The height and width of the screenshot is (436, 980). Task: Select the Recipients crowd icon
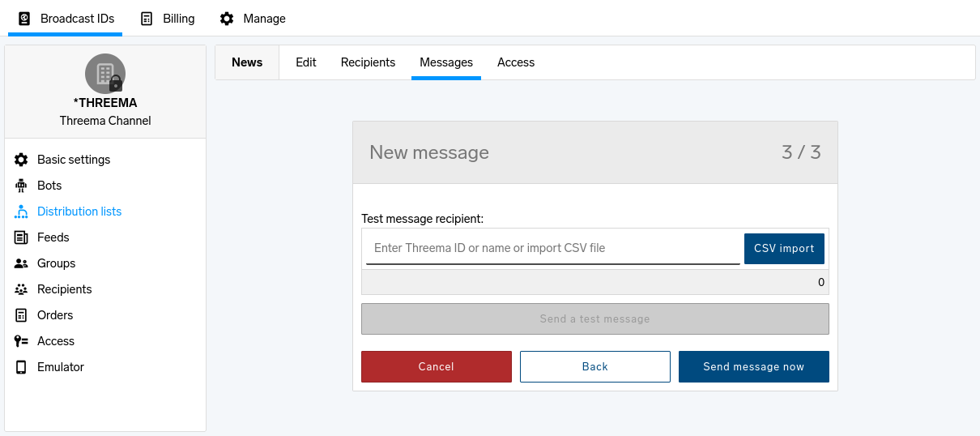22,289
